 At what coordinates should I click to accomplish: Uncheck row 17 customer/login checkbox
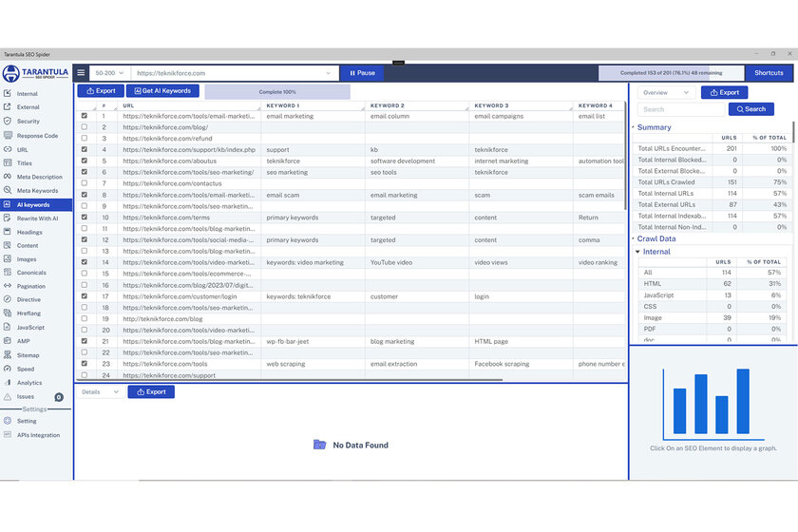coord(84,295)
